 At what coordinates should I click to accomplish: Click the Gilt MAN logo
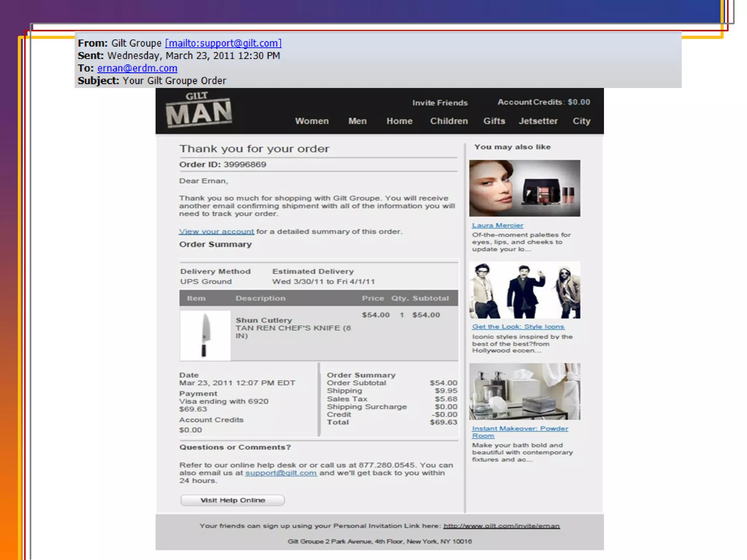(x=199, y=110)
